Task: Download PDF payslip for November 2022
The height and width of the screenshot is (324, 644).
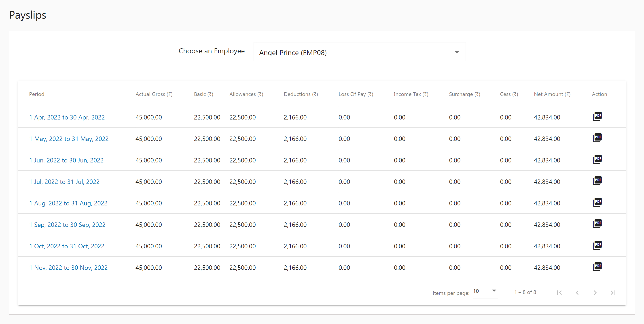Action: click(597, 267)
